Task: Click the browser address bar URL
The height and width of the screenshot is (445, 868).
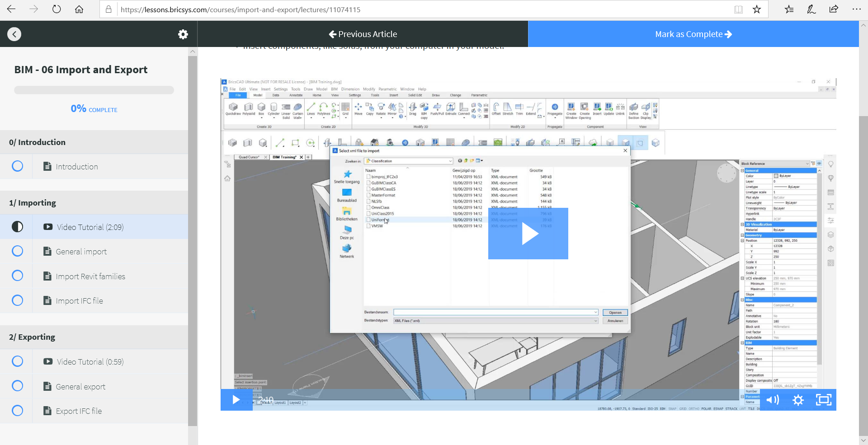Action: pos(241,9)
